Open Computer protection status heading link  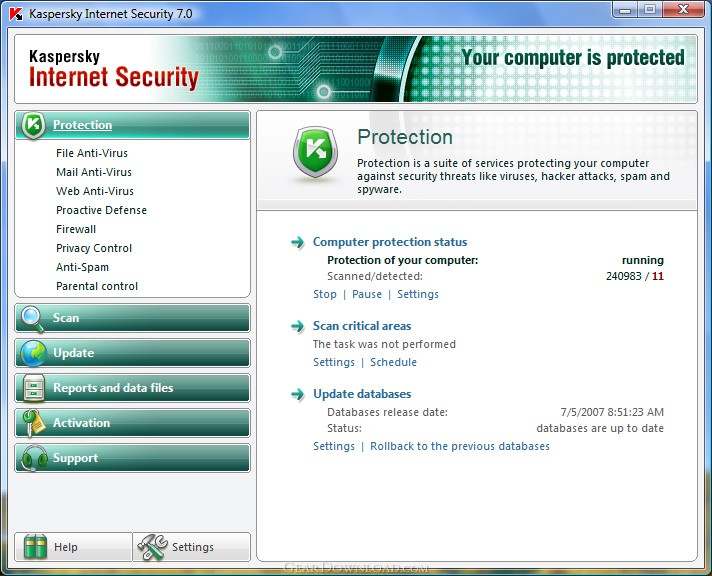390,242
